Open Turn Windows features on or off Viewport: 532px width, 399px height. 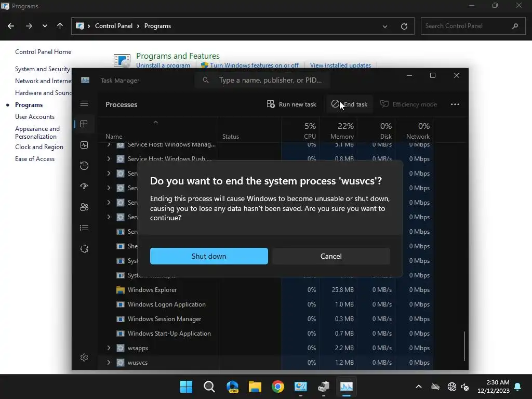coord(254,65)
